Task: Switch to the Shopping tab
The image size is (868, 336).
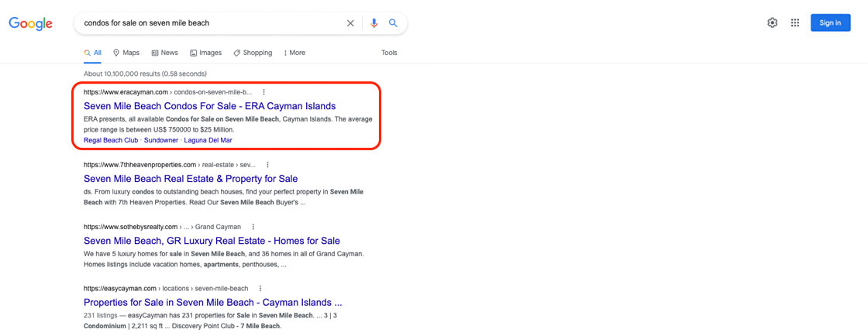Action: (x=253, y=53)
